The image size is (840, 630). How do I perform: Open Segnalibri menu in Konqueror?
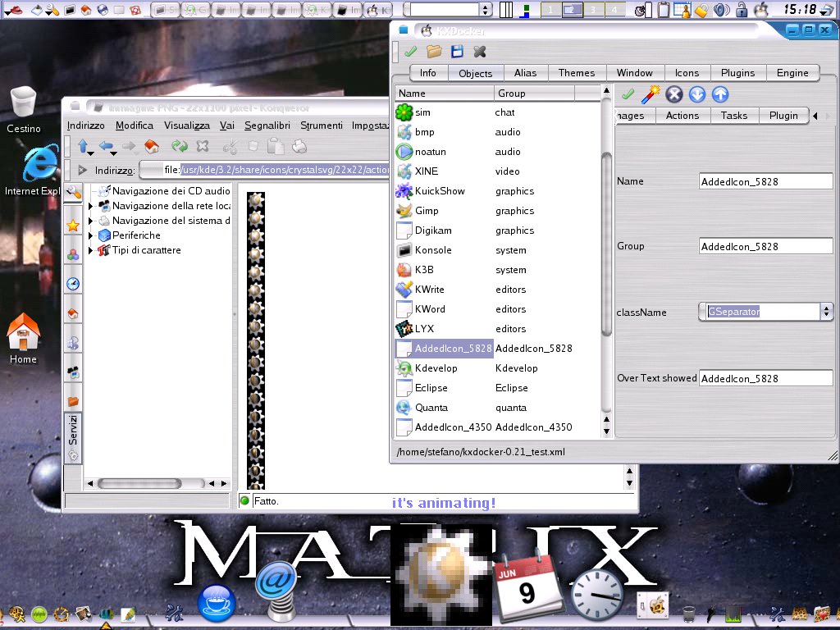click(x=267, y=126)
